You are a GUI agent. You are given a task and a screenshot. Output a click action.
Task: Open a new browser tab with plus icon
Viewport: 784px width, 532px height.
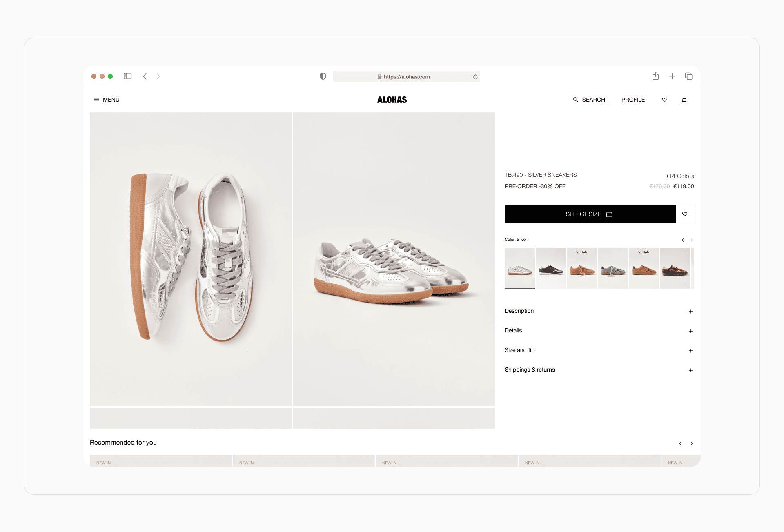click(672, 76)
